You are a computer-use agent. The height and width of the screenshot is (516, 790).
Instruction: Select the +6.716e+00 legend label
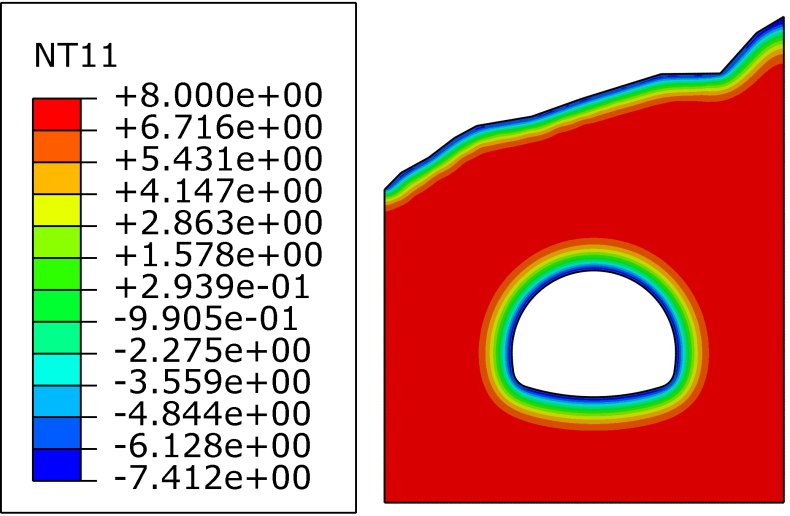[x=219, y=127]
